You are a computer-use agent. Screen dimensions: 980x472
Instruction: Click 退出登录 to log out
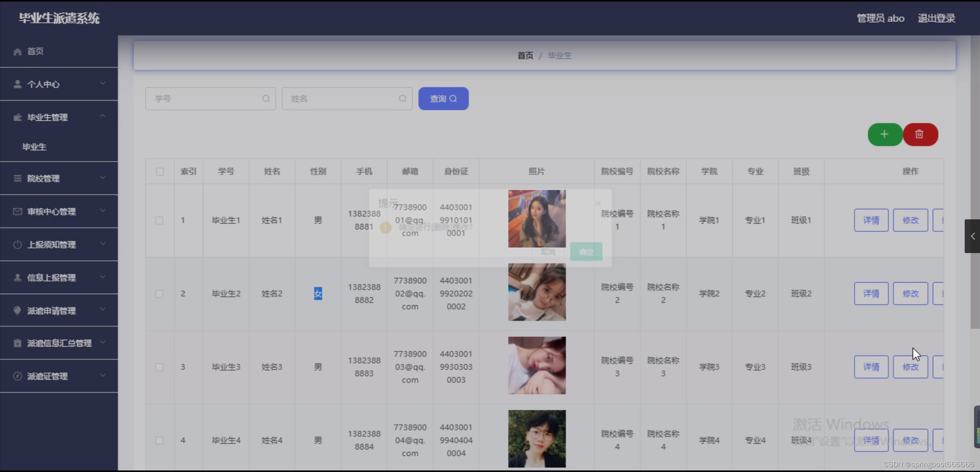[x=936, y=18]
